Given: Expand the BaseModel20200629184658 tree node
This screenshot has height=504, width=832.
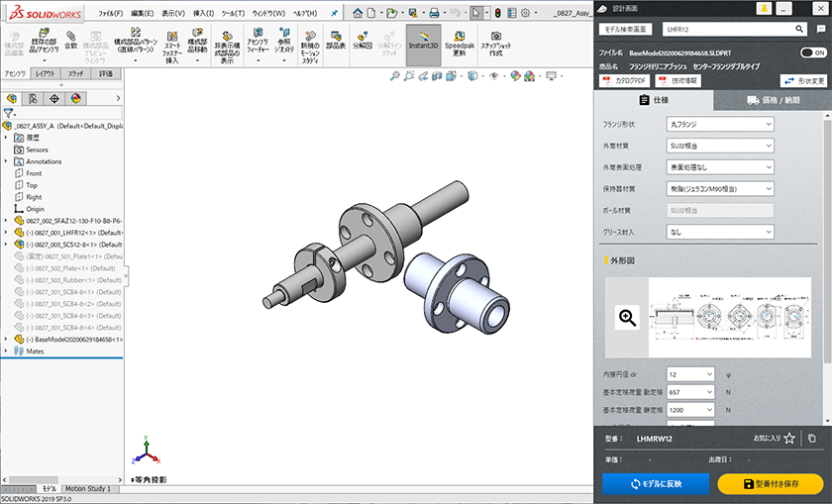Looking at the screenshot, I should coord(6,339).
